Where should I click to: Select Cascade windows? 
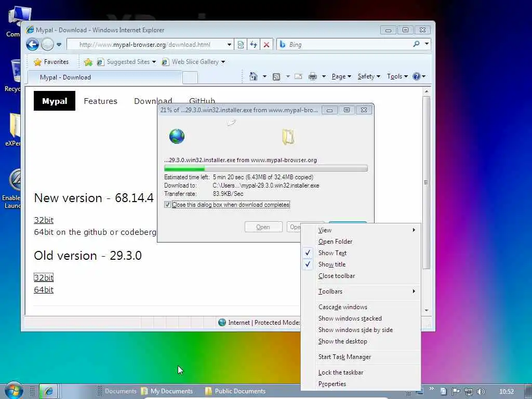(x=361, y=307)
